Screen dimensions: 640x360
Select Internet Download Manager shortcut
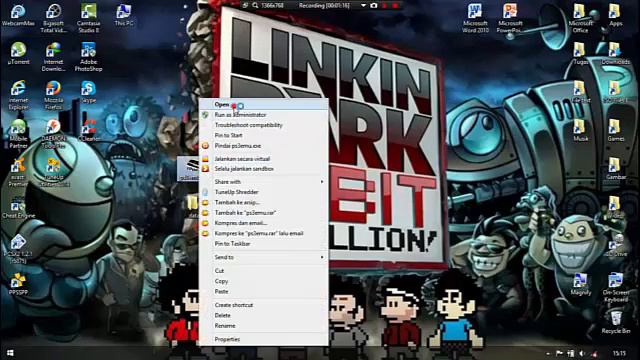(53, 57)
